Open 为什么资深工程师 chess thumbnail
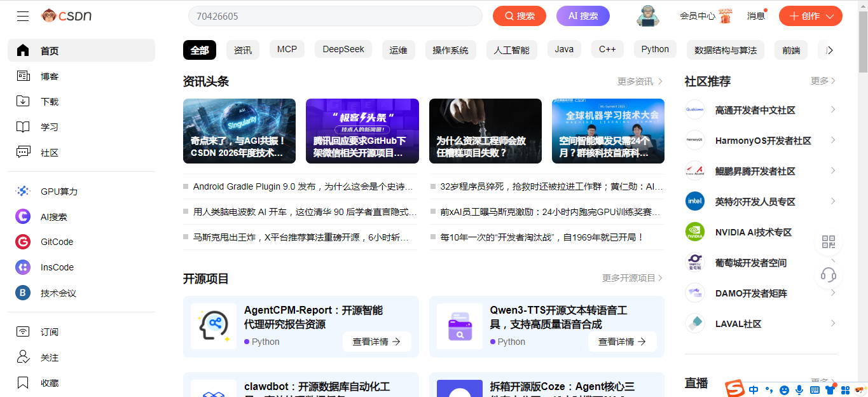 click(x=485, y=131)
